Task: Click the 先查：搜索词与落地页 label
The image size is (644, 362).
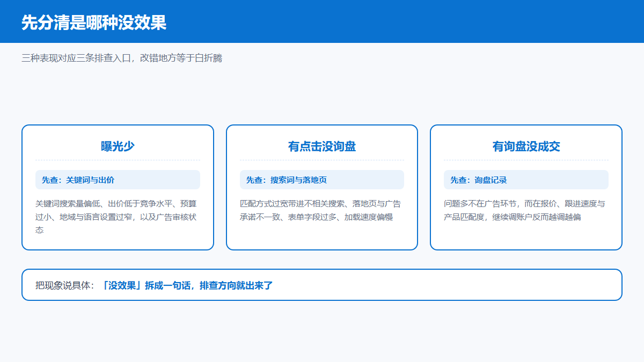Action: tap(322, 180)
